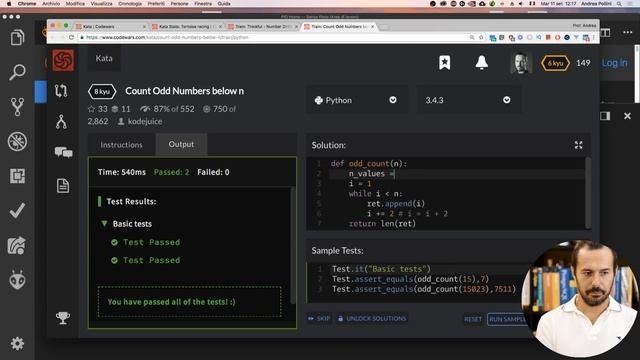Open the Python language dropdown
The width and height of the screenshot is (640, 360).
tap(357, 100)
